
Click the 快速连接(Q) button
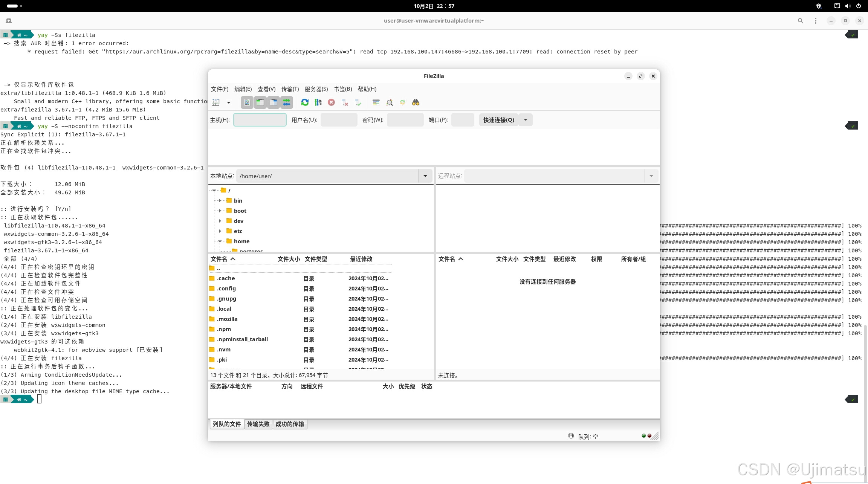(498, 120)
